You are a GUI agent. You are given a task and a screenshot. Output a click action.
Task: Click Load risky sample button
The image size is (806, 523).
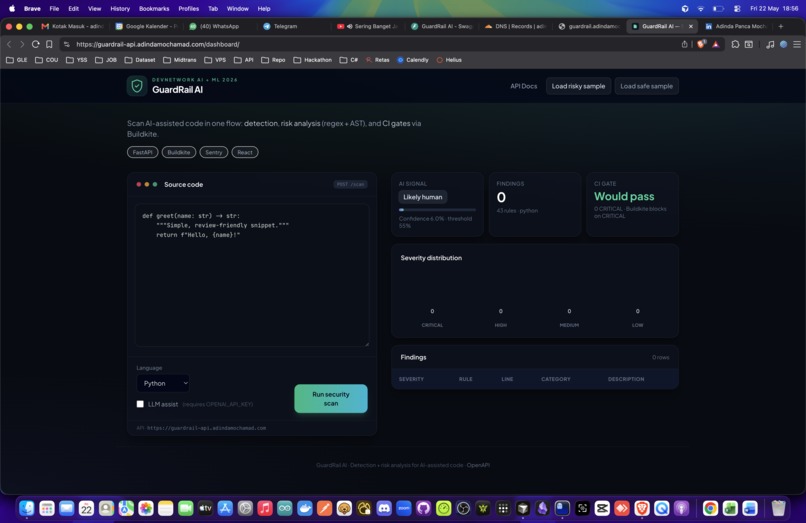coord(578,86)
